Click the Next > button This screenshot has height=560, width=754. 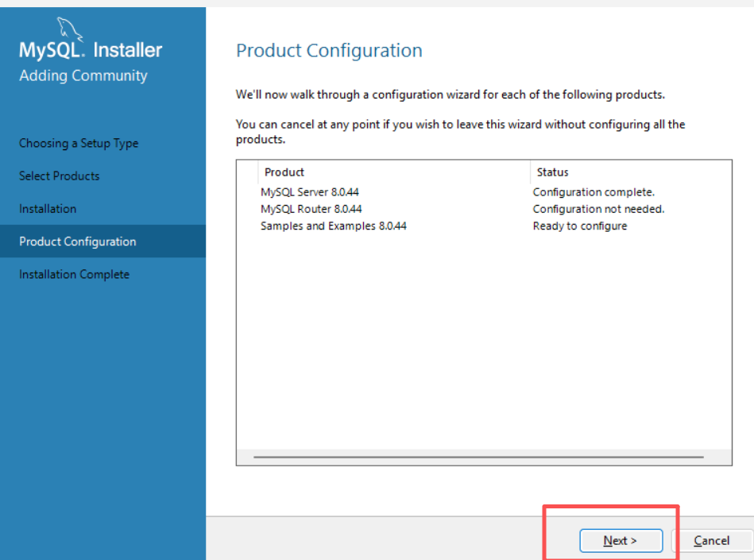coord(621,541)
